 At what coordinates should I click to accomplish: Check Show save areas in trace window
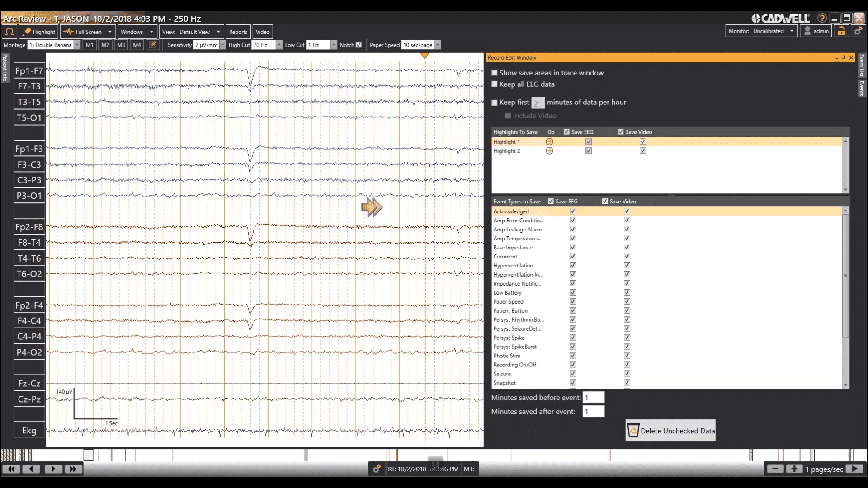coord(495,73)
